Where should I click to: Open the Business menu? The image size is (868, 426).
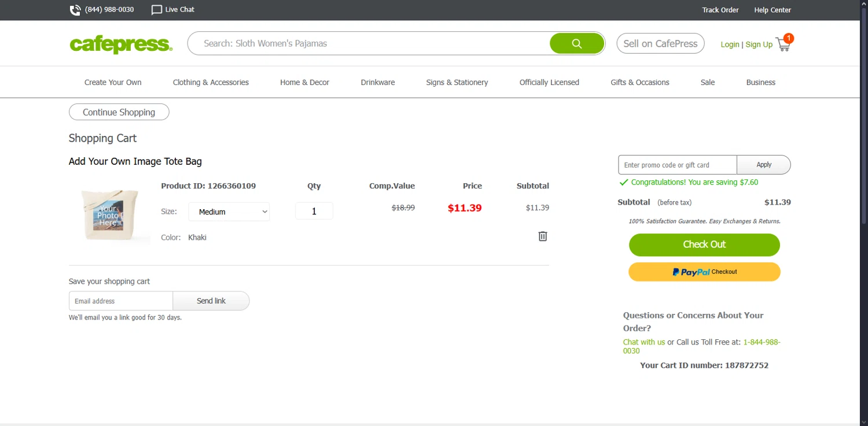(x=761, y=82)
